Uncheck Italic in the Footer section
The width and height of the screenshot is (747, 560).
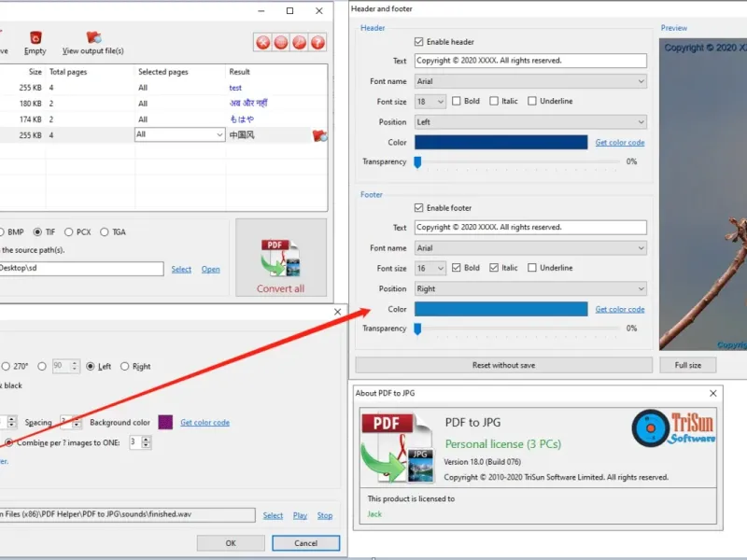tap(494, 268)
